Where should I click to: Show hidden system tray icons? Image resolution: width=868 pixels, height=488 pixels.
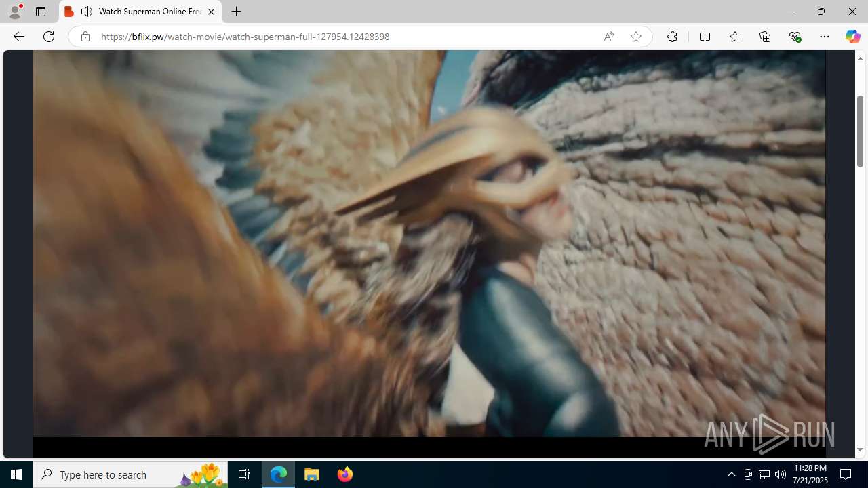[731, 474]
